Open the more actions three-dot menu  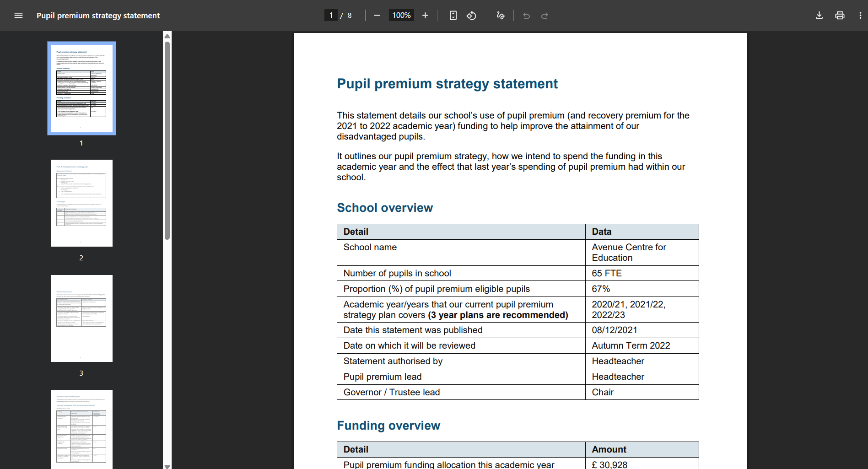tap(860, 16)
